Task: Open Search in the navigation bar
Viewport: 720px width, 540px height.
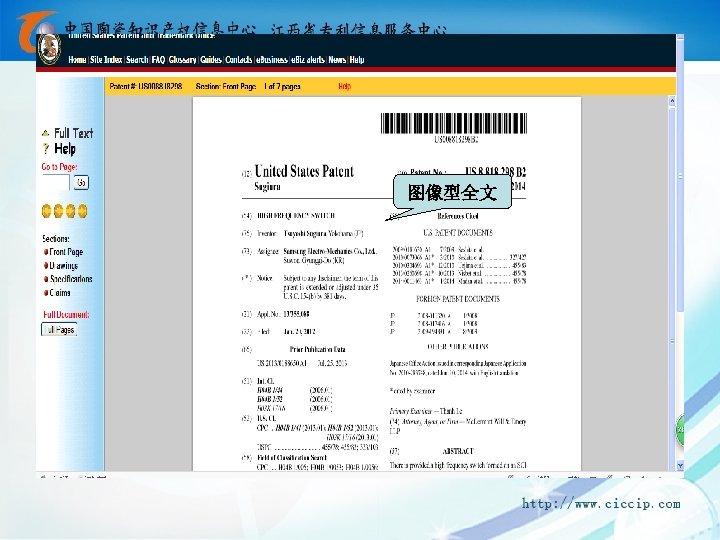Action: click(x=137, y=60)
